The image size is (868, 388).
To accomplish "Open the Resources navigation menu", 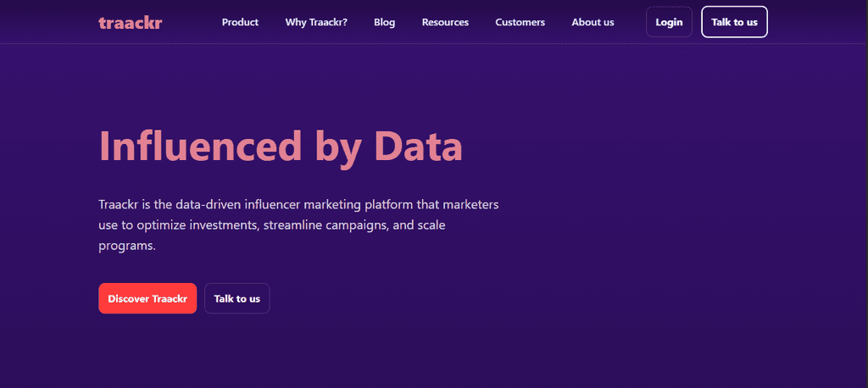I will (x=445, y=22).
